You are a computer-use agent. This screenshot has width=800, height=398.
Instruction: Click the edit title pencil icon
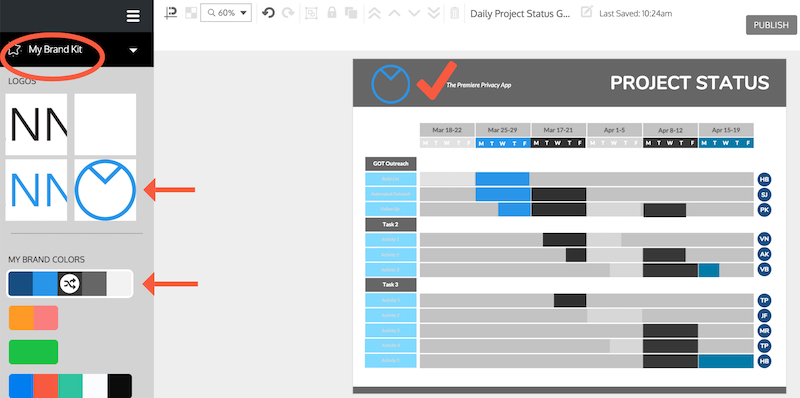tap(587, 12)
